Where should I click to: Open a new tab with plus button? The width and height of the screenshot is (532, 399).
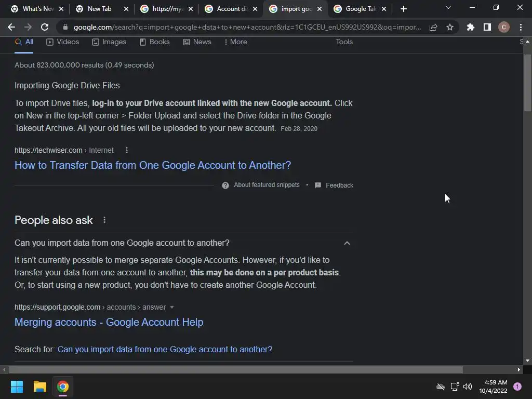[x=403, y=9]
